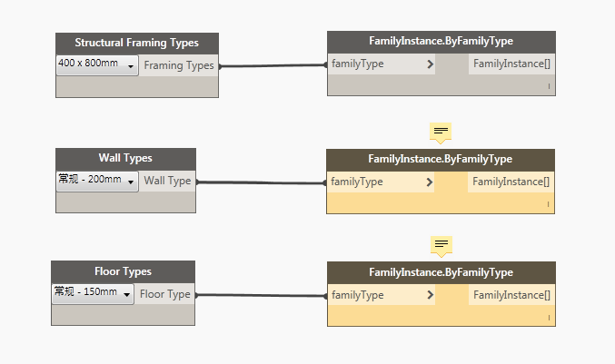Click the familyType input port wired to Floor Types

382,295
